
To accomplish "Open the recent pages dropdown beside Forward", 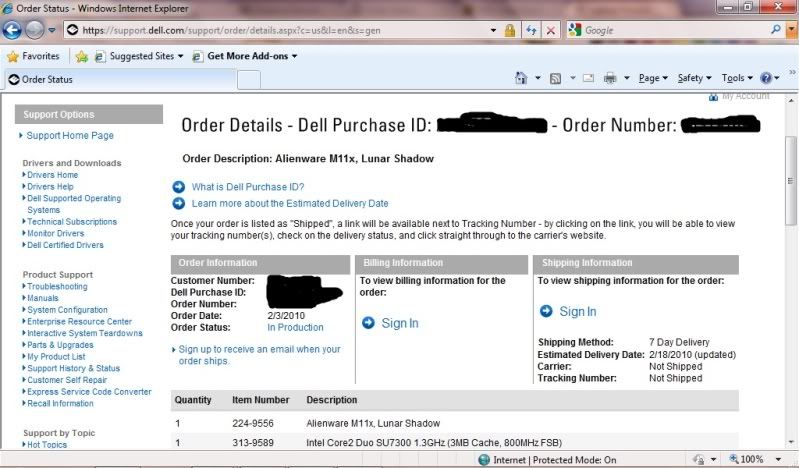I will 52,30.
